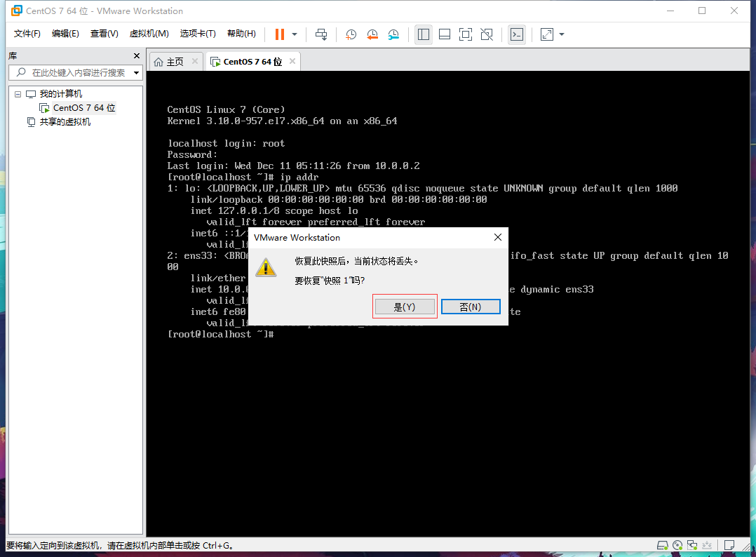
Task: Click the status bar Ctrl+G hint text
Action: 119,546
